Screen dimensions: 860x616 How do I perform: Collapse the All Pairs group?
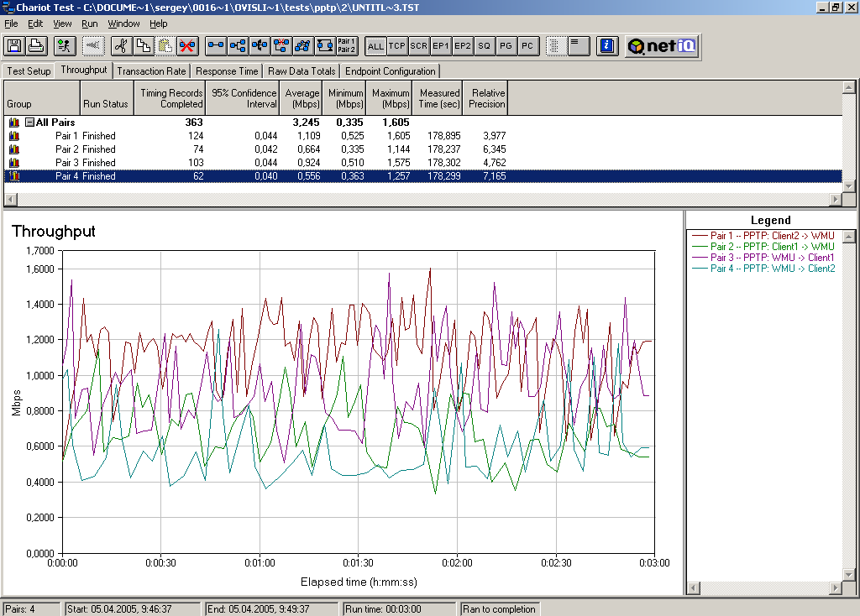pyautogui.click(x=29, y=123)
